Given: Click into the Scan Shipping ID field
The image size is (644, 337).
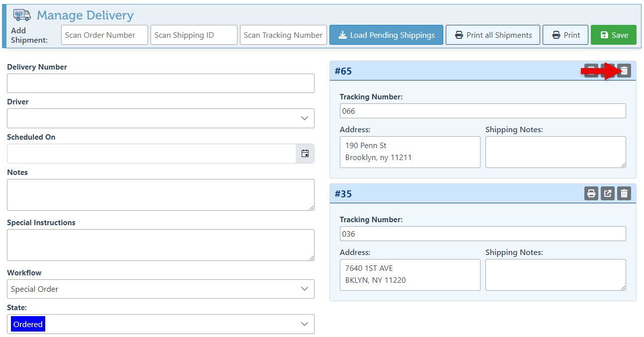Looking at the screenshot, I should [x=194, y=35].
